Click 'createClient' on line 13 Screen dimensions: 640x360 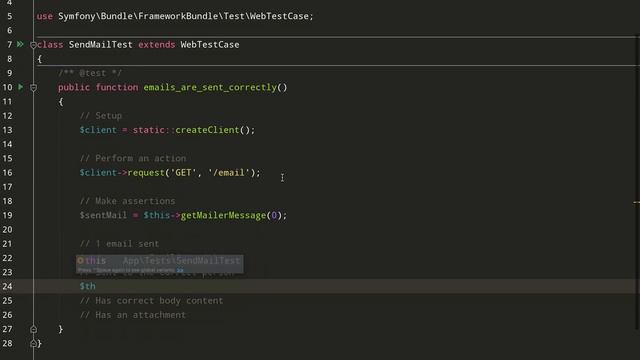207,130
